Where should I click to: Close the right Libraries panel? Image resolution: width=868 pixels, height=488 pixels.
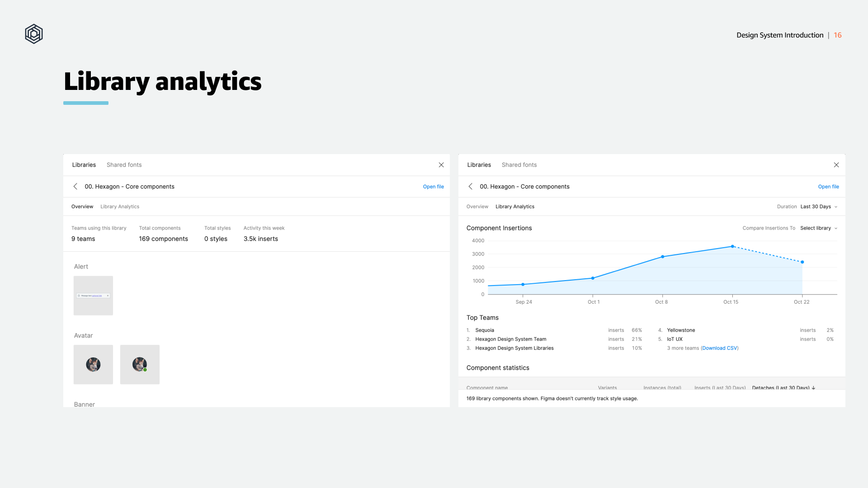click(836, 165)
